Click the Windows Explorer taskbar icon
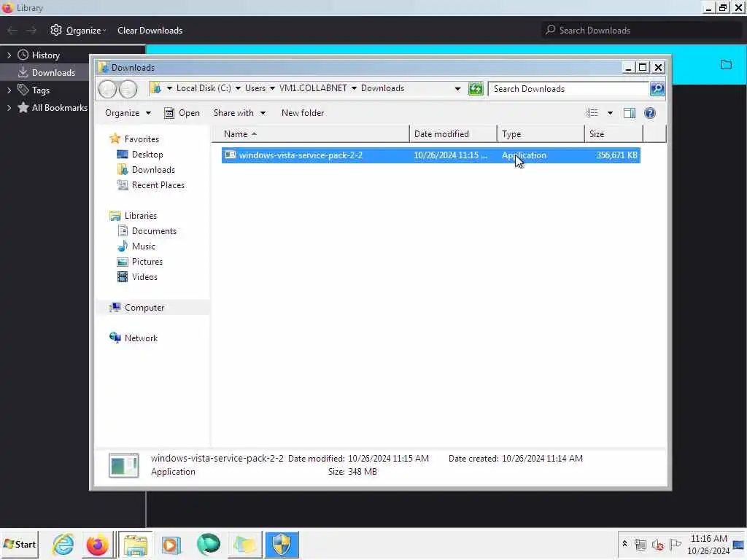 (x=136, y=544)
